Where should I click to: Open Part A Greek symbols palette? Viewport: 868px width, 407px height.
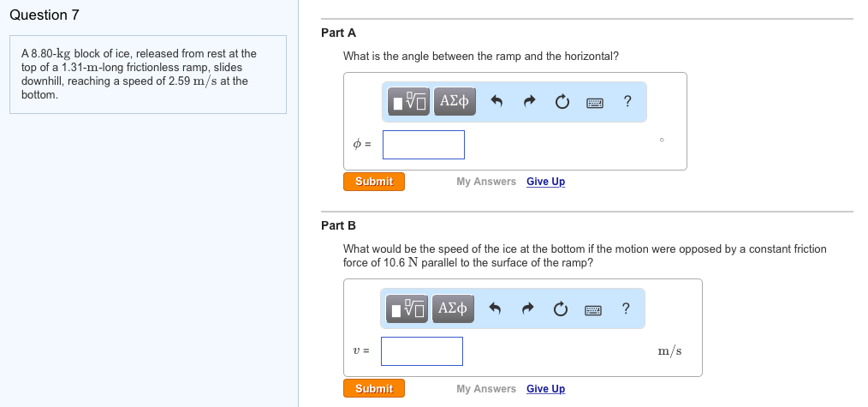(x=455, y=102)
